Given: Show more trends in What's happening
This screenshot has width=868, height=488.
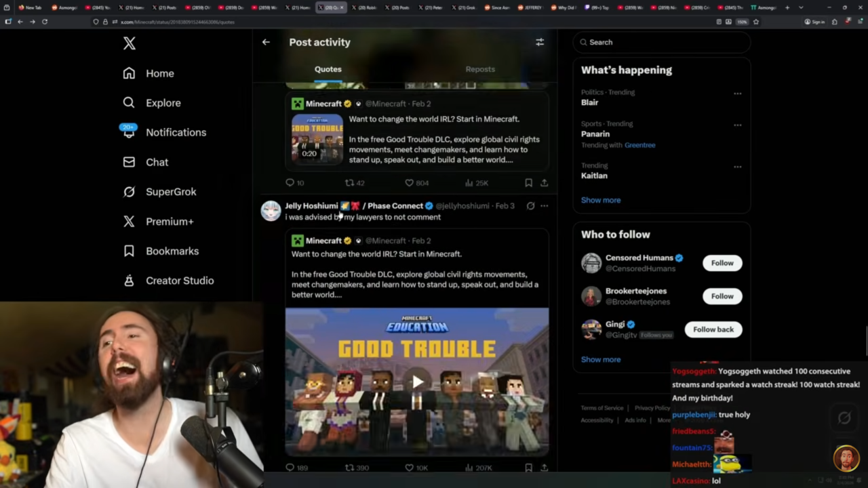Looking at the screenshot, I should click(601, 200).
